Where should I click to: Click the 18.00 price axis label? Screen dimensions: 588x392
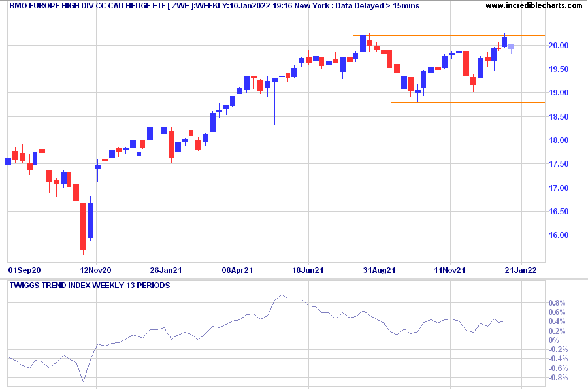[559, 140]
